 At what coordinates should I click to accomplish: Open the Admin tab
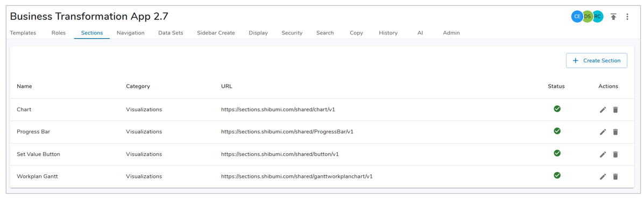click(x=451, y=33)
